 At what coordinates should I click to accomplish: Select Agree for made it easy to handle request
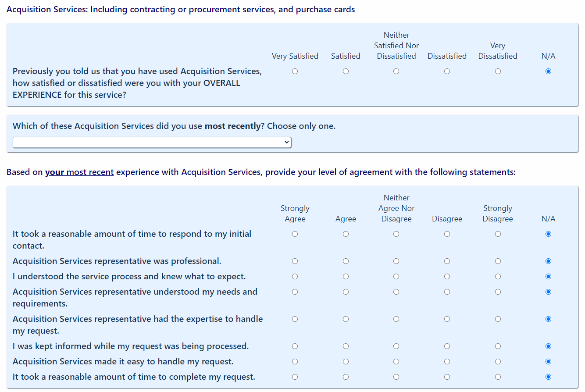point(346,362)
